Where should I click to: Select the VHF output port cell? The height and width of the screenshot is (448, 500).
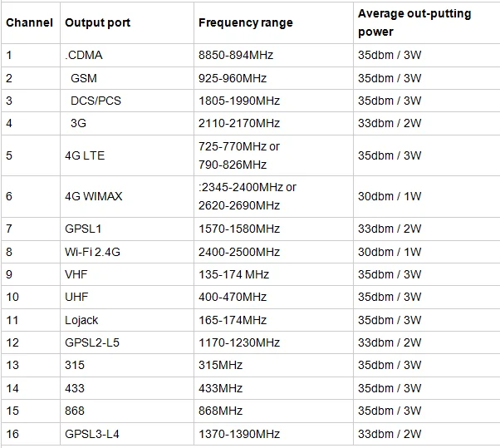(x=76, y=274)
